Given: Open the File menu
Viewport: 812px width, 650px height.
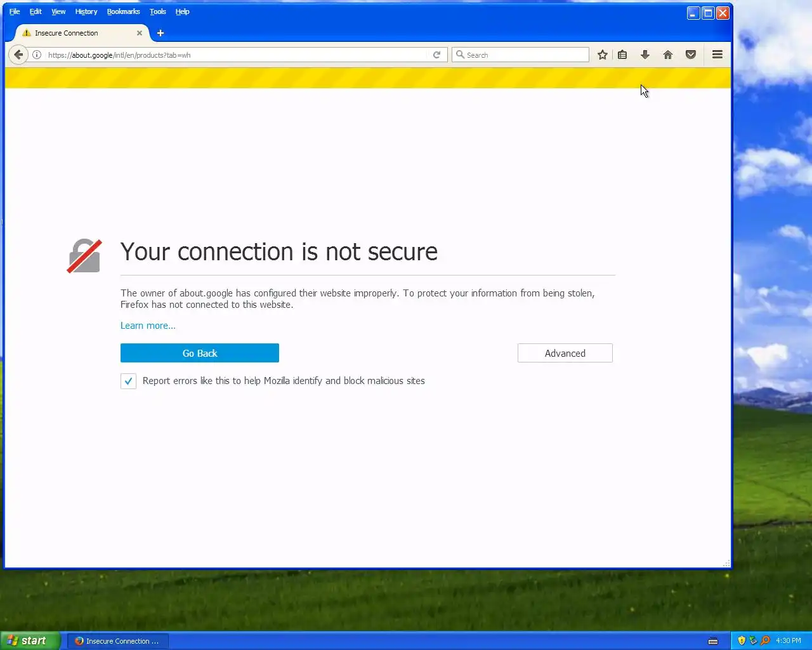Looking at the screenshot, I should [x=15, y=11].
